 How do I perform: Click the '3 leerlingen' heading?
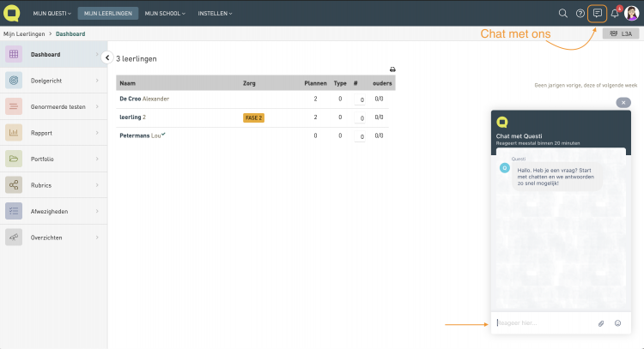tap(137, 58)
